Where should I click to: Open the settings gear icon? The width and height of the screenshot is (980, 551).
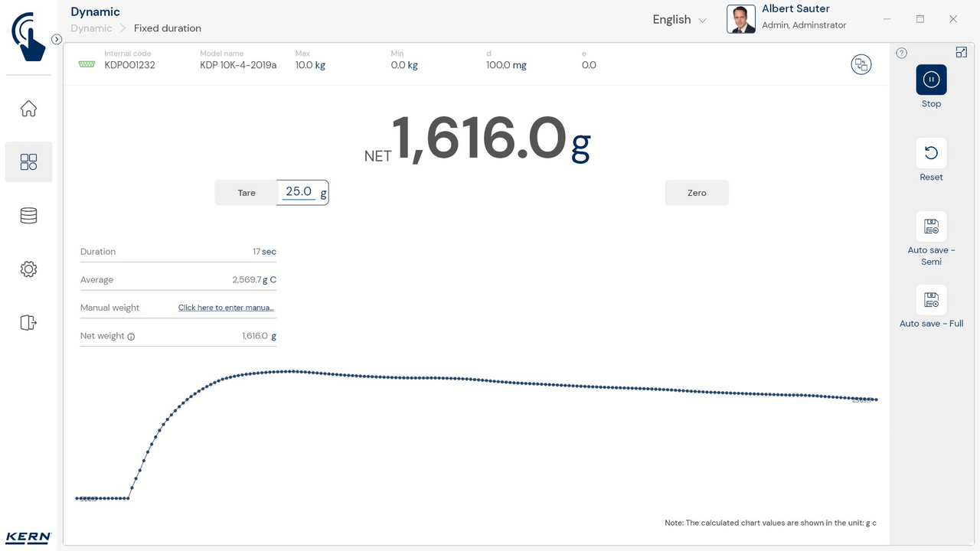(28, 269)
